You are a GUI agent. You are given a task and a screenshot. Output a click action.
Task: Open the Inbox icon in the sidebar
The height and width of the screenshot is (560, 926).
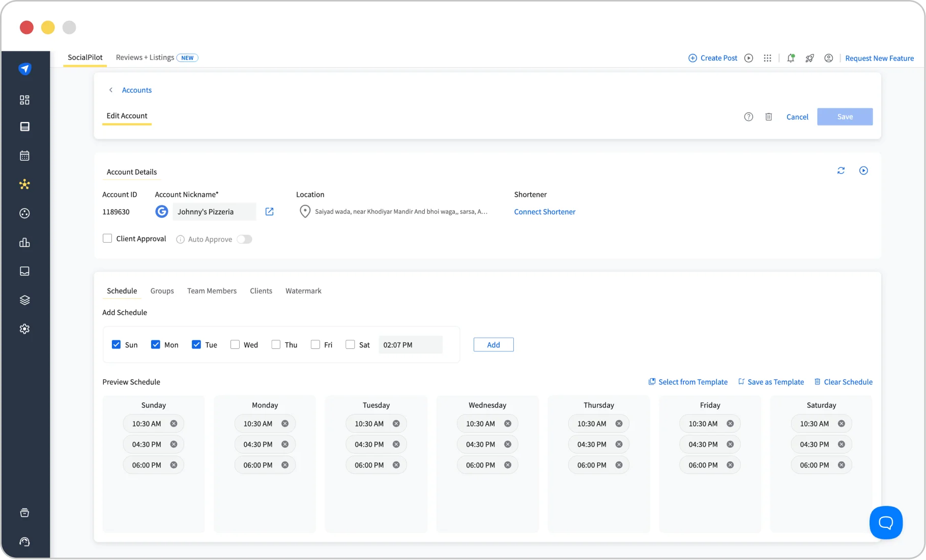[24, 271]
